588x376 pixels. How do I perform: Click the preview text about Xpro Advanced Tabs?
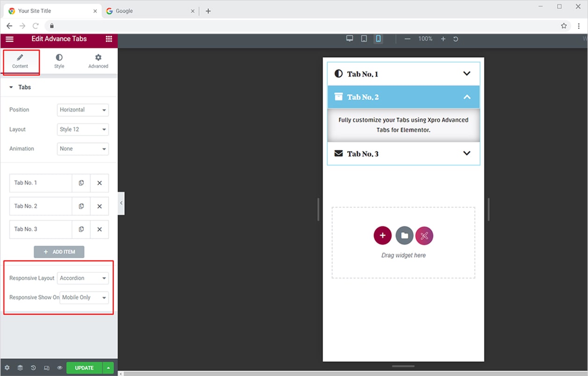pos(403,125)
